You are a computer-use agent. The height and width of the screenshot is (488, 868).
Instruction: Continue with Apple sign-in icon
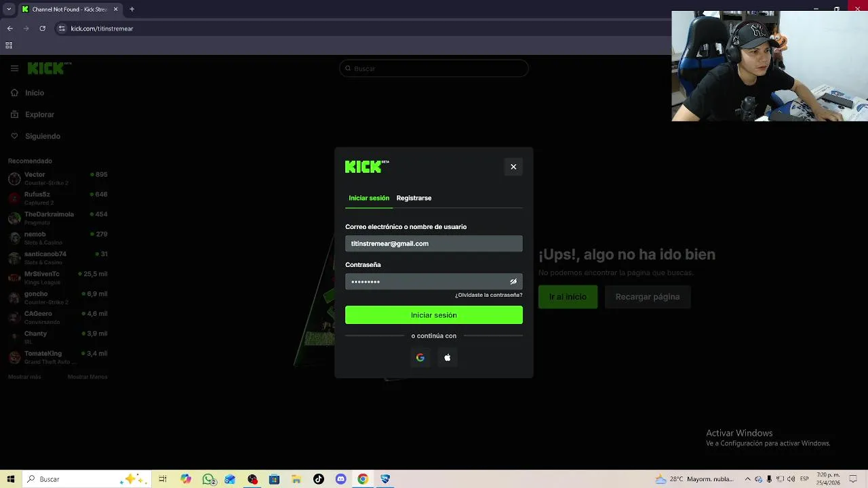(x=448, y=357)
